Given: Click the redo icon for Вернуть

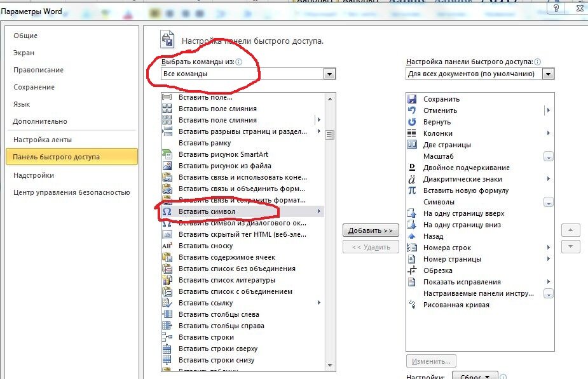Looking at the screenshot, I should tap(412, 122).
